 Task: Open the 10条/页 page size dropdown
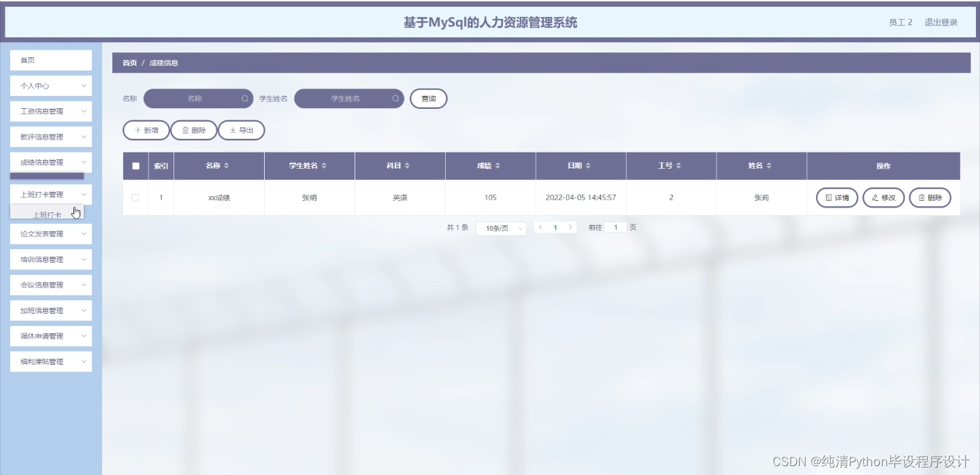coord(501,229)
